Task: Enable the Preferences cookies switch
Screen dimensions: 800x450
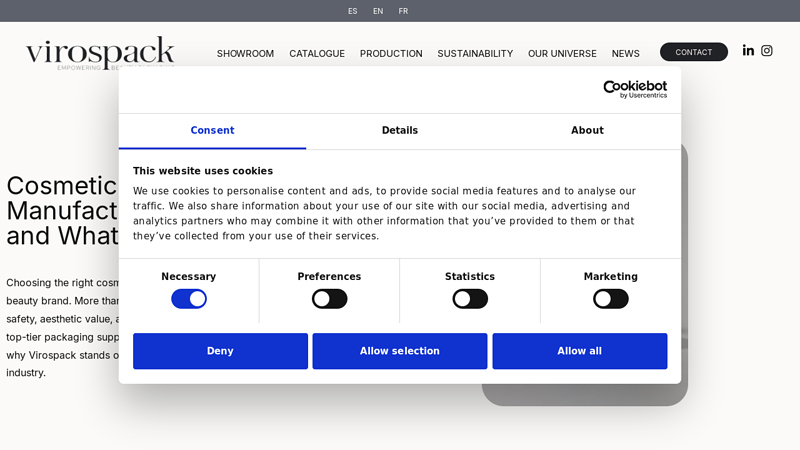Action: point(329,299)
